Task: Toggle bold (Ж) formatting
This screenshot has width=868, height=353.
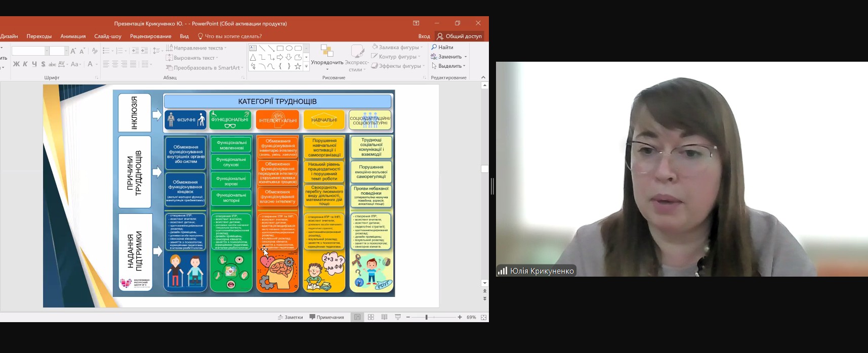Action: 16,64
